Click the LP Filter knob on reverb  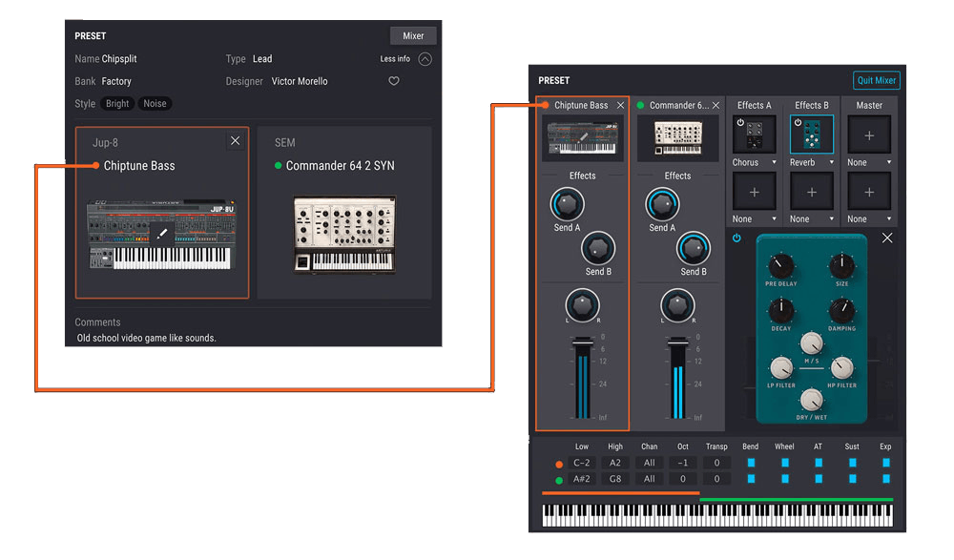[781, 367]
